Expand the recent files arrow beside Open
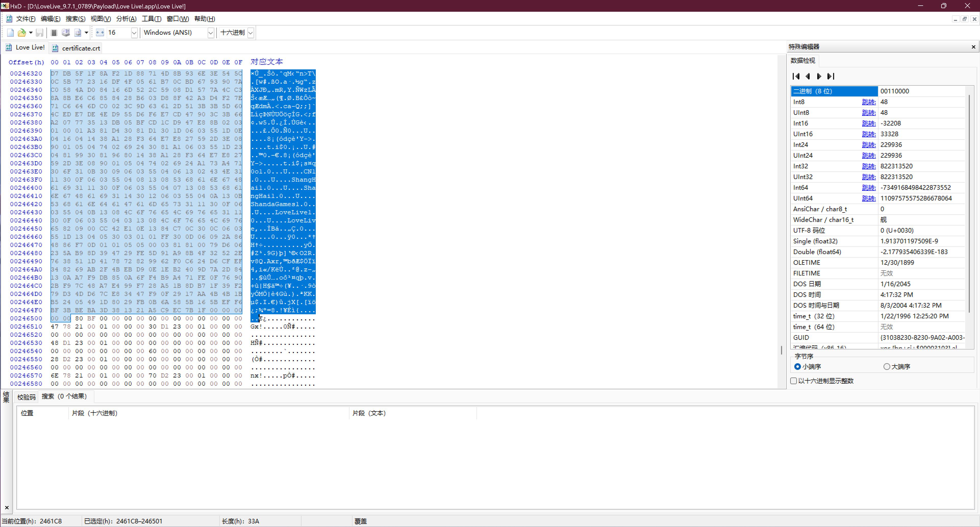Screen dimensions: 980x527 pos(31,33)
